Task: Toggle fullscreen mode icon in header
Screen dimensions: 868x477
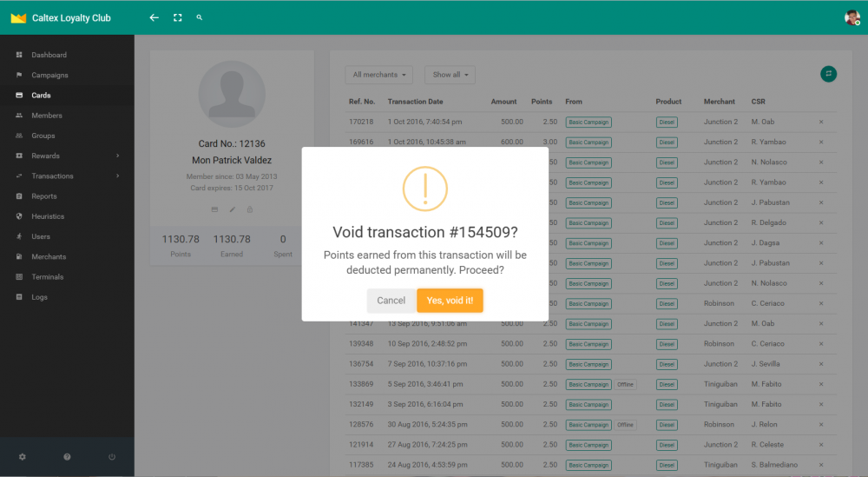Action: coord(177,17)
